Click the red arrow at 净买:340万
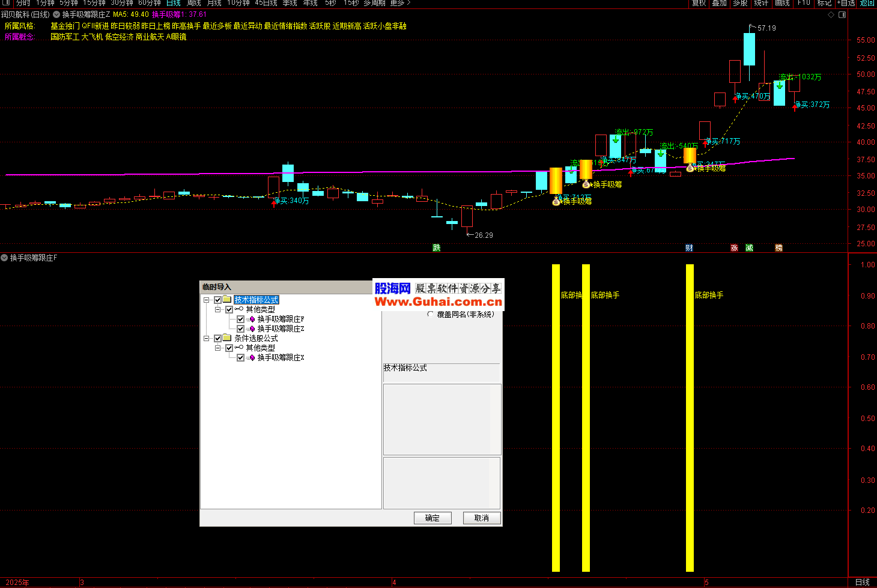This screenshot has height=588, width=877. (x=275, y=203)
